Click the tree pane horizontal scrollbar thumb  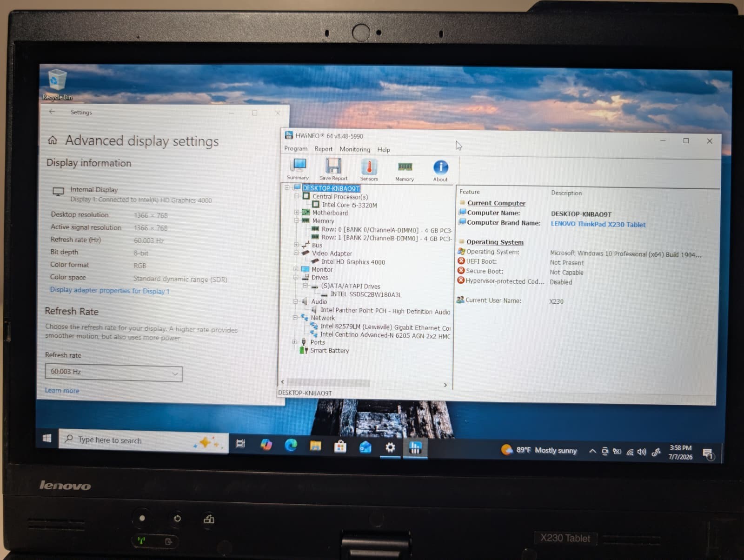pos(328,383)
